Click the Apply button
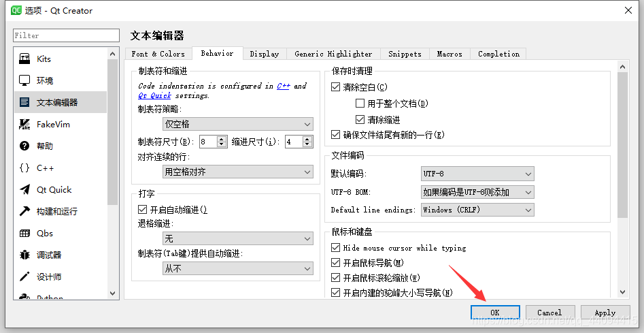Viewport: 644px width, 333px height. (605, 313)
